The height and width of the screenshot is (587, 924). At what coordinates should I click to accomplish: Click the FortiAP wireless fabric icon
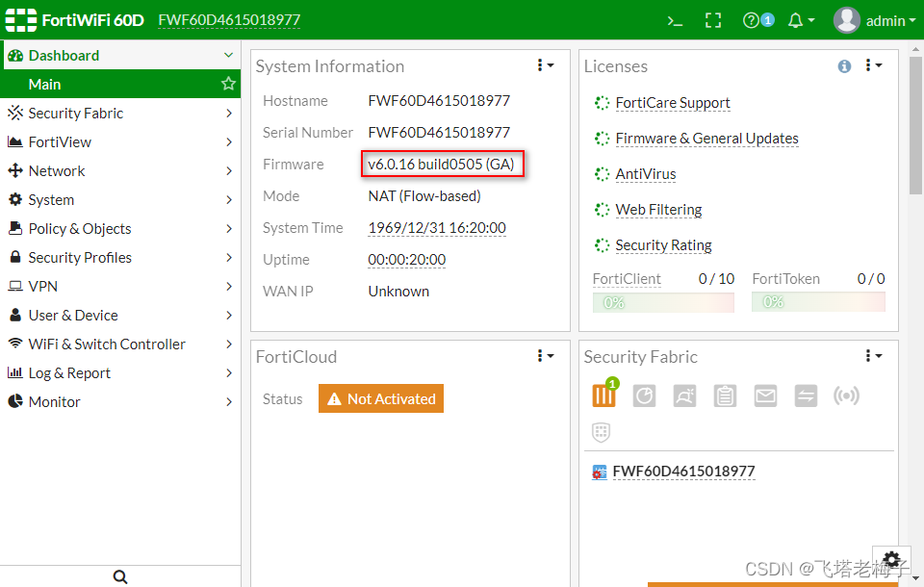846,396
